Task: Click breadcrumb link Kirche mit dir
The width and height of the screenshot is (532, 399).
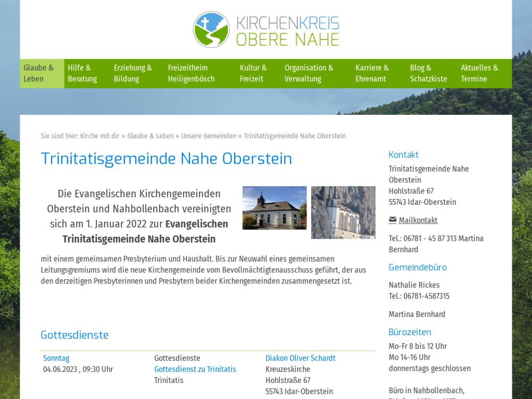Action: point(100,136)
